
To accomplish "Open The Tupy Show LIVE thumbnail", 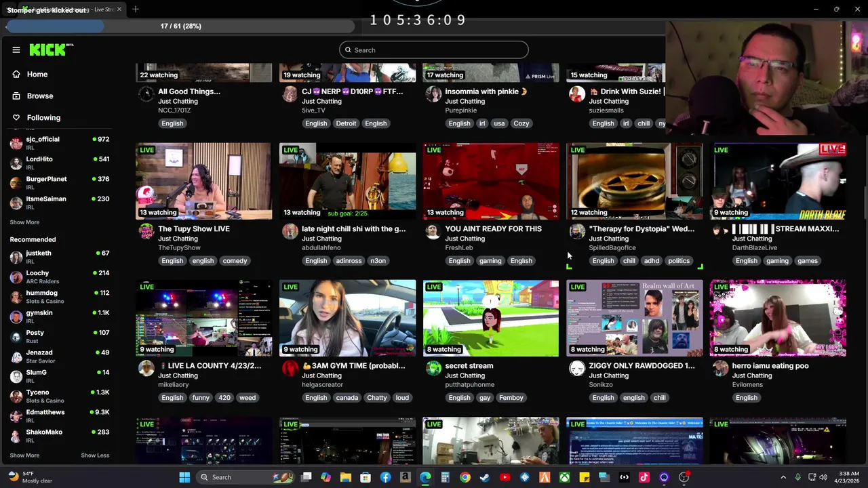I will (x=203, y=181).
